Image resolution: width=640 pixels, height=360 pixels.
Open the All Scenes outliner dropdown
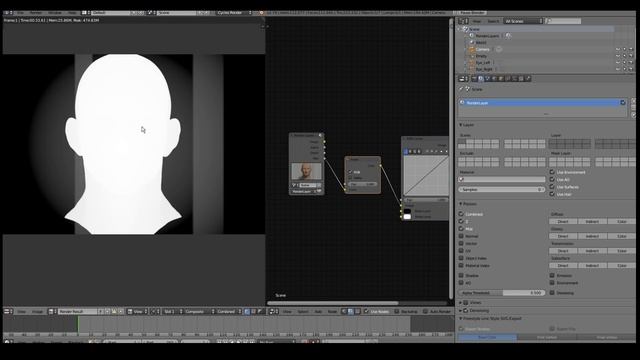click(523, 21)
